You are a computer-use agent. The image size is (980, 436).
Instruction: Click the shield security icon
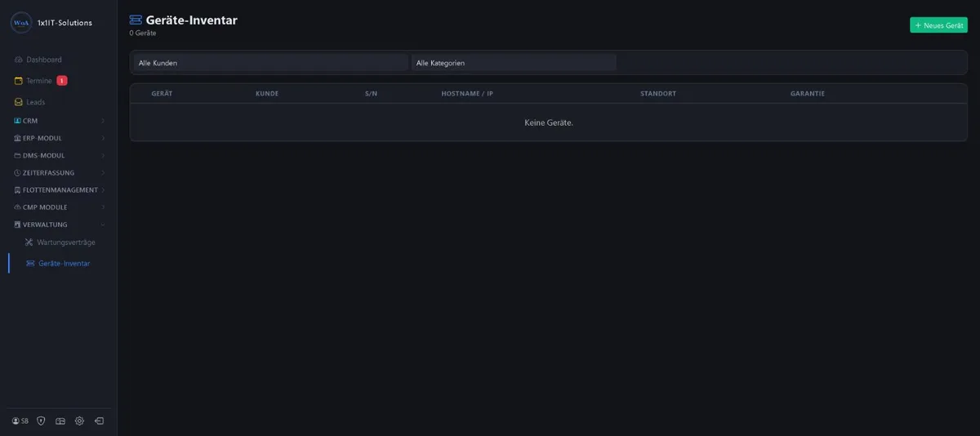pyautogui.click(x=41, y=421)
